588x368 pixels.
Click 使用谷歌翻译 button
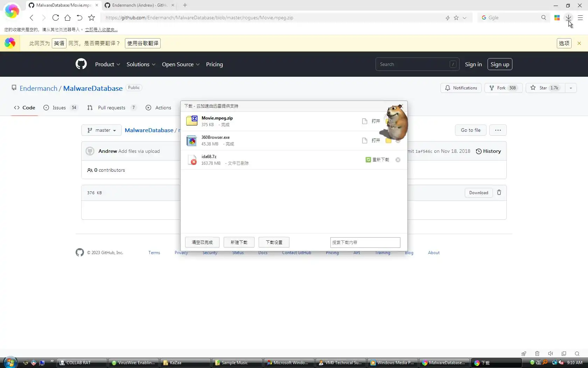[143, 43]
